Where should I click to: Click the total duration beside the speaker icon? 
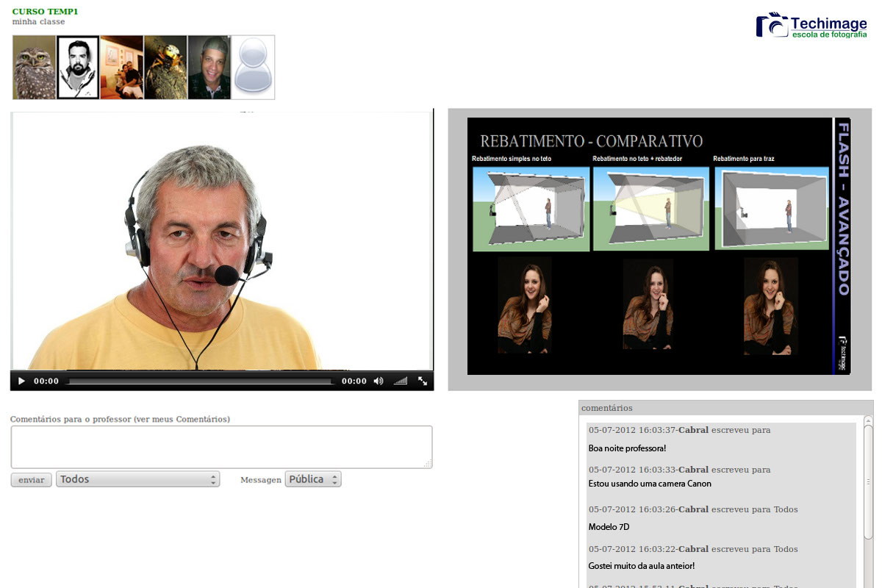coord(354,381)
